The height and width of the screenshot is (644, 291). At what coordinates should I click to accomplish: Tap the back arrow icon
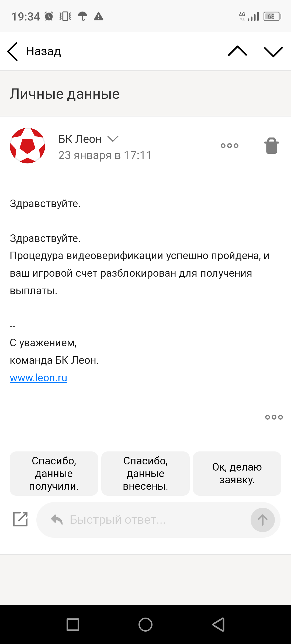point(13,52)
